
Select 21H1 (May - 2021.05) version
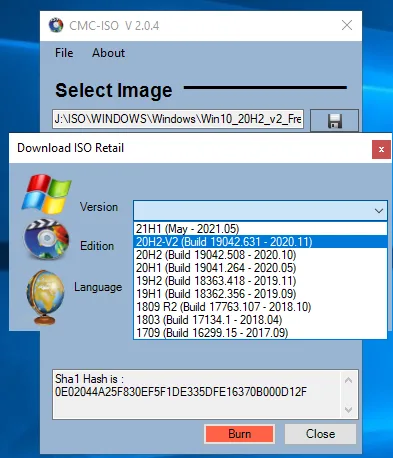click(x=260, y=229)
